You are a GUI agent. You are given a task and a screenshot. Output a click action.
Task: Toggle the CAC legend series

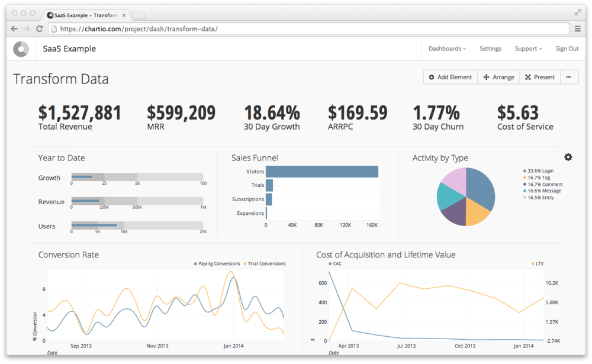335,263
